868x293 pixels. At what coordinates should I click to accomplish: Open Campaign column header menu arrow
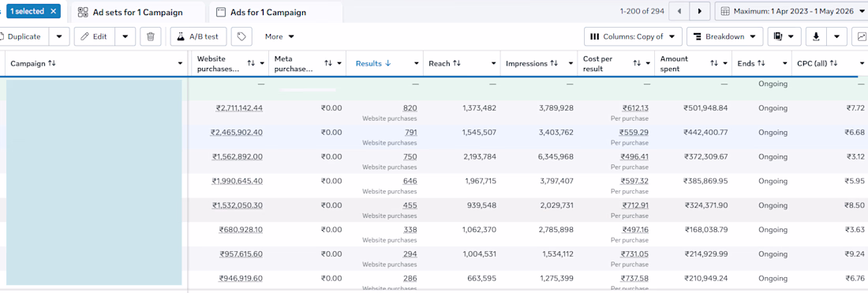pos(180,64)
